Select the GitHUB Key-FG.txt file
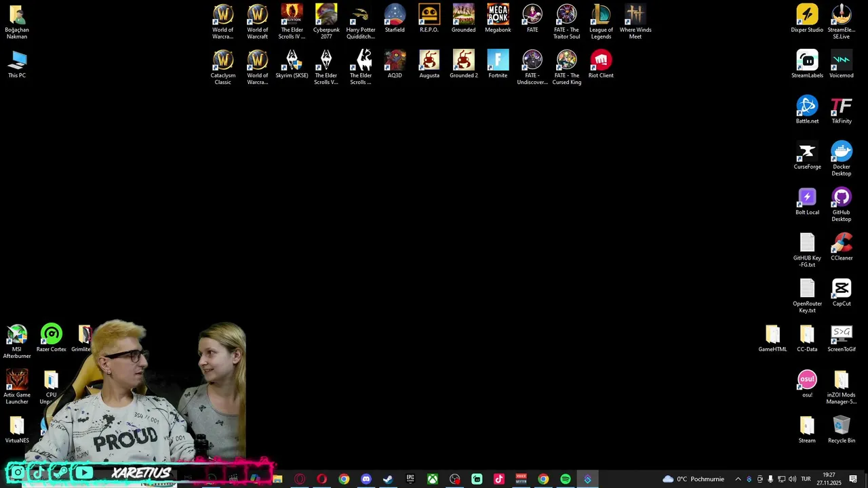This screenshot has width=868, height=488. coord(807,249)
